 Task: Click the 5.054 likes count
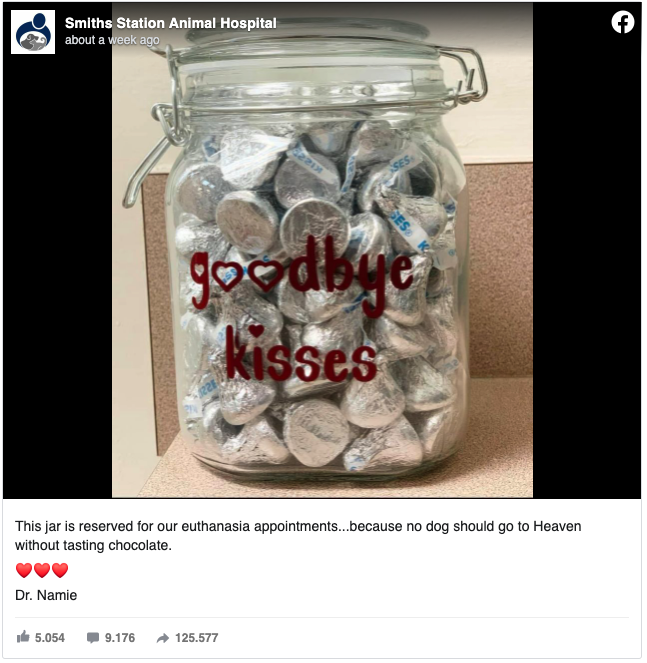pos(50,638)
